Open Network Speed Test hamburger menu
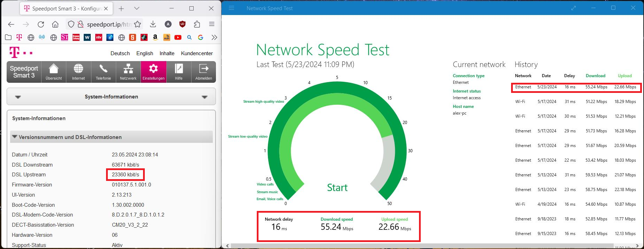The image size is (644, 249). point(231,8)
